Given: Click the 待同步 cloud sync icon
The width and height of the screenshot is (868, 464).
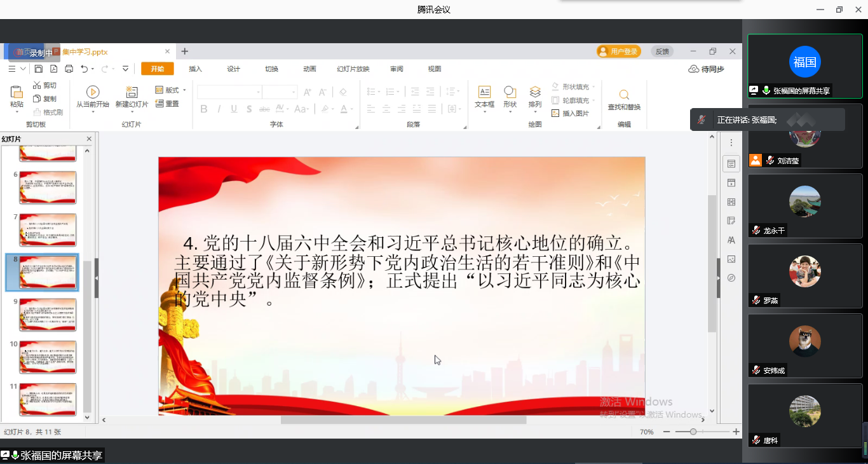Looking at the screenshot, I should [x=694, y=69].
